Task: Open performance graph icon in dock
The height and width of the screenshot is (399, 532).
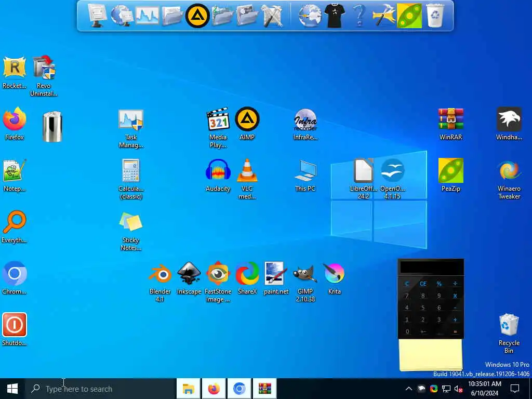Action: 147,16
